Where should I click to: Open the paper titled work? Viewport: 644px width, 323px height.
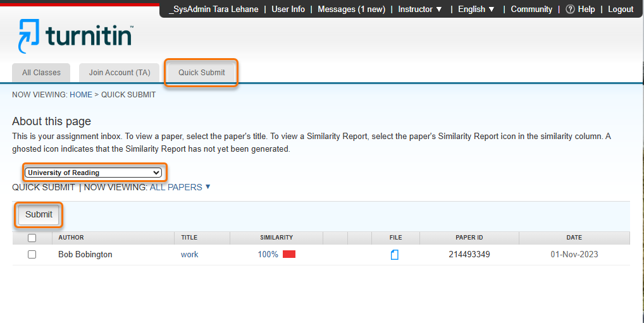189,255
